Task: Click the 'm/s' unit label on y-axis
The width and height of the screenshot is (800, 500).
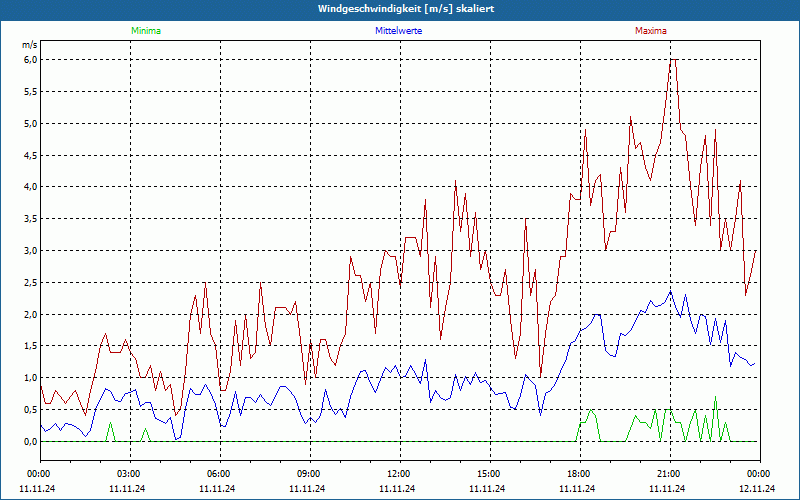Action: [x=30, y=45]
